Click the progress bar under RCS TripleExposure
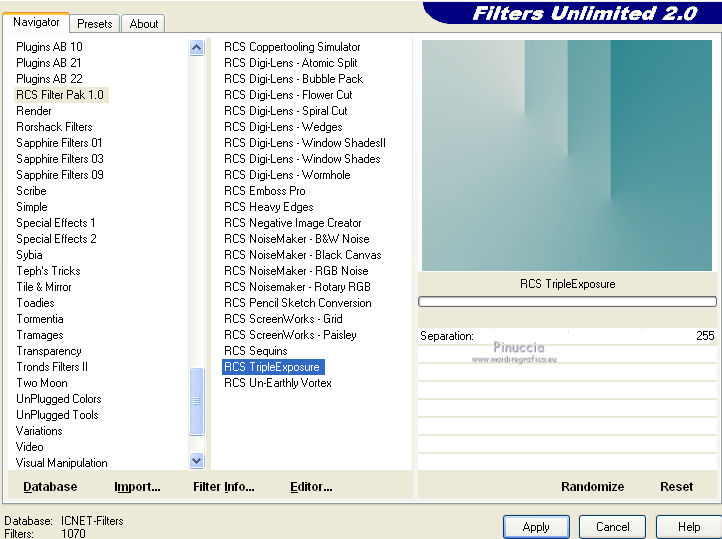Viewport: 722px width, 539px height. 567,301
